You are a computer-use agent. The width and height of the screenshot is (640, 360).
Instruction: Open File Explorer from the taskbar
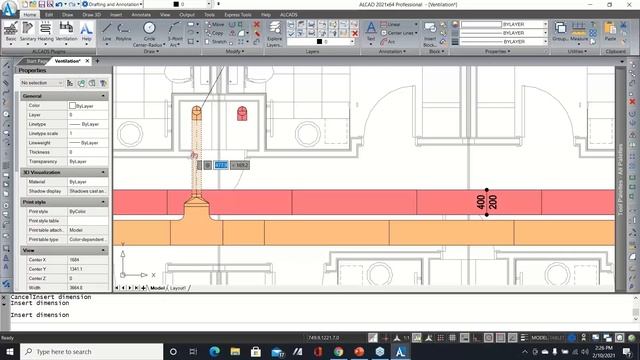coord(235,351)
